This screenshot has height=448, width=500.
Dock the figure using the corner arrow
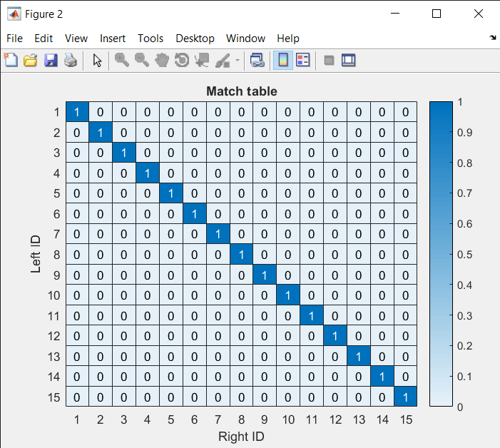[493, 38]
